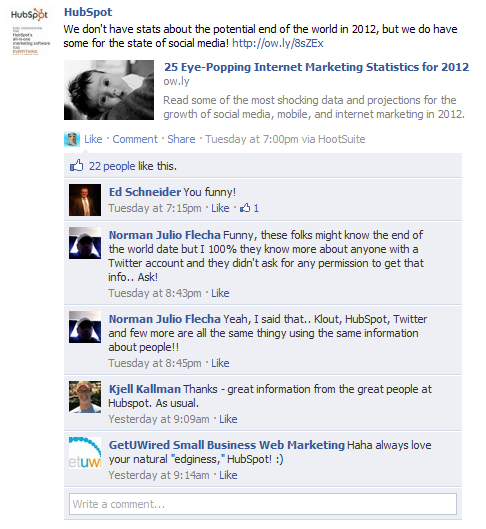Like Kjell Kallman's comment
Image resolution: width=486 pixels, height=529 pixels.
click(228, 419)
